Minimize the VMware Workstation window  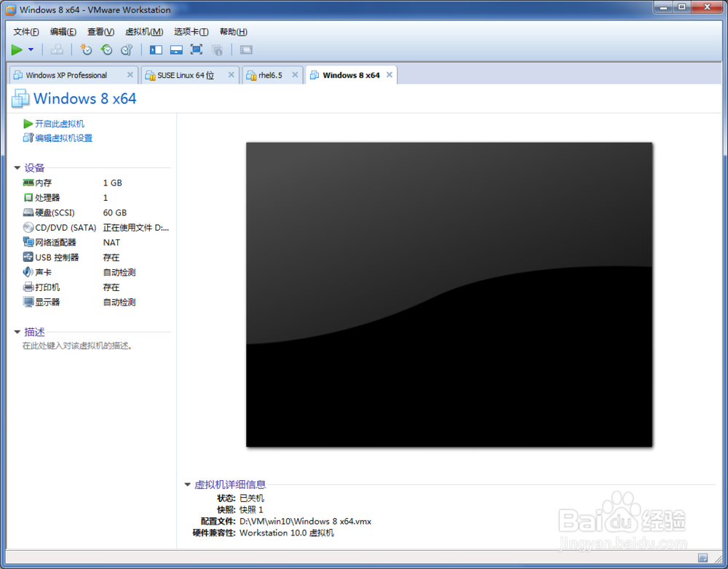[664, 7]
